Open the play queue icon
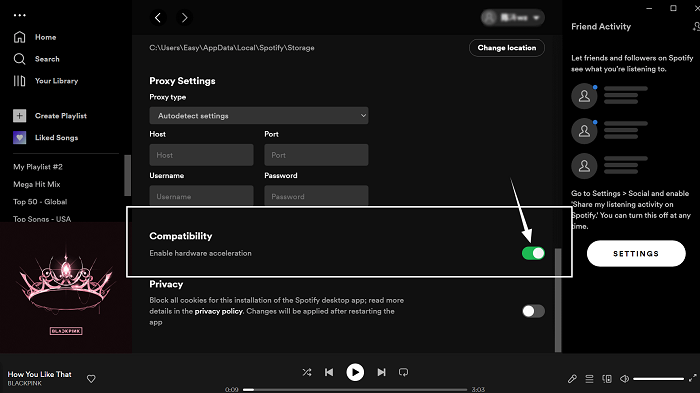Viewport: 700px width, 393px height. point(589,379)
